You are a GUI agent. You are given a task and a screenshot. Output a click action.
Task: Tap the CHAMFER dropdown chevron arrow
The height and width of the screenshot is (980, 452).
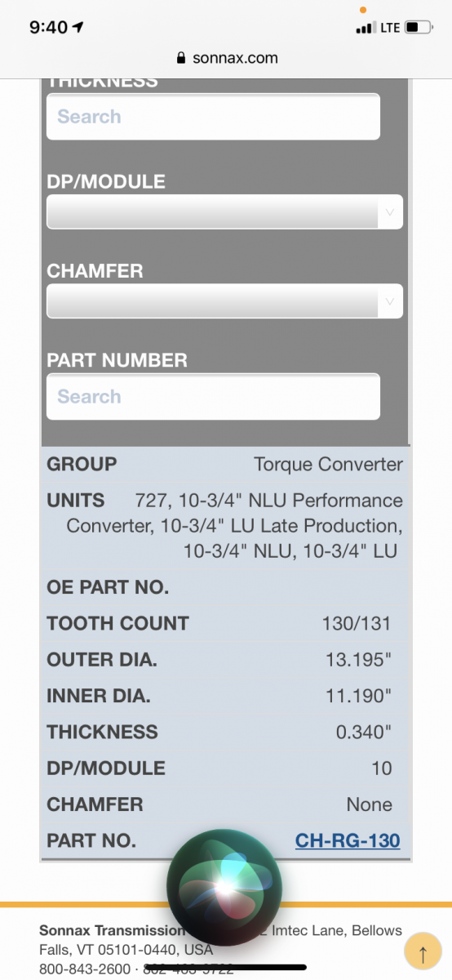pyautogui.click(x=389, y=302)
